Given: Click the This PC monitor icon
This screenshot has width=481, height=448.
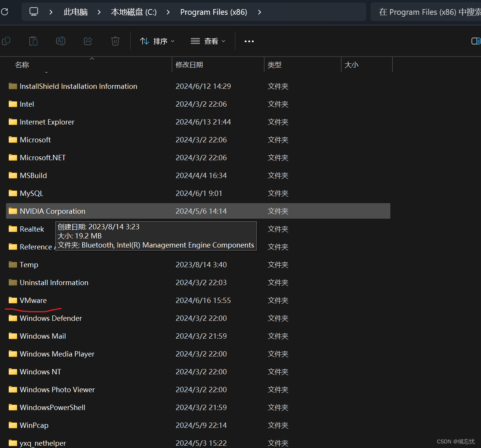Looking at the screenshot, I should point(34,12).
